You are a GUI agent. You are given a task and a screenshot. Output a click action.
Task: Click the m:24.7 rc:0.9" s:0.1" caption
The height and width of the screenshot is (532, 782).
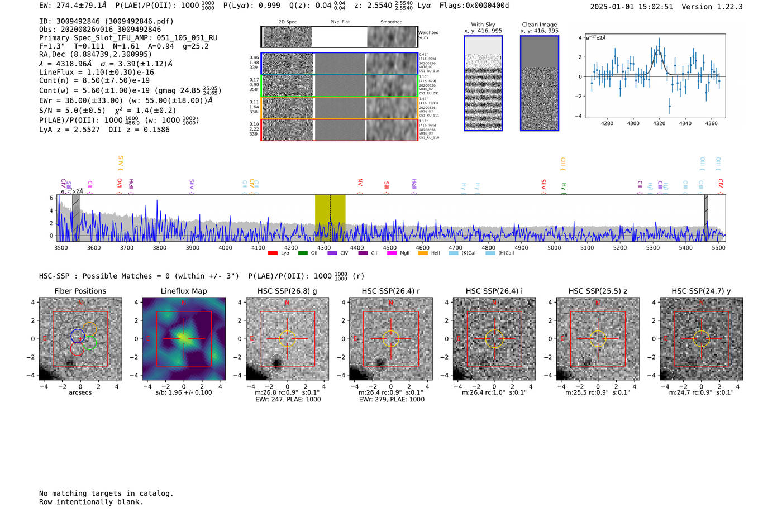click(x=702, y=392)
